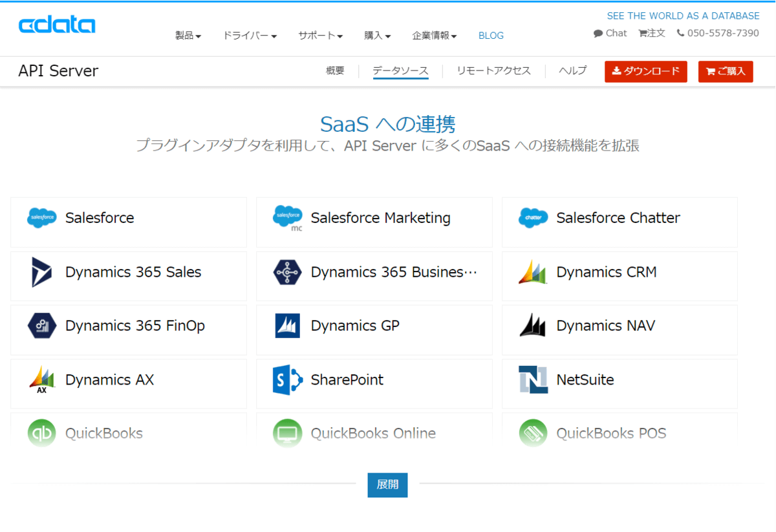Image resolution: width=776 pixels, height=532 pixels.
Task: Open the Chat link in header
Action: (610, 33)
